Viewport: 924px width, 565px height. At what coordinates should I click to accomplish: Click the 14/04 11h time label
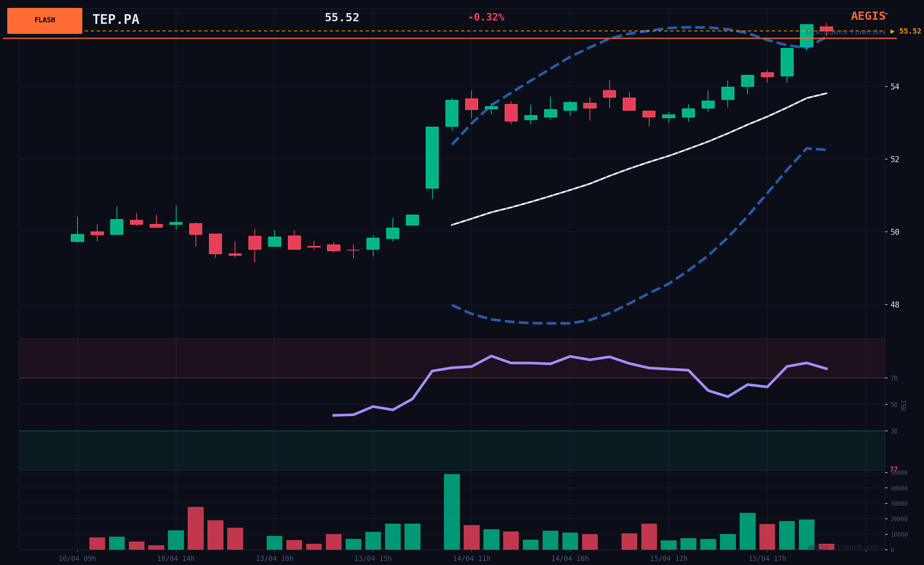[x=471, y=559]
